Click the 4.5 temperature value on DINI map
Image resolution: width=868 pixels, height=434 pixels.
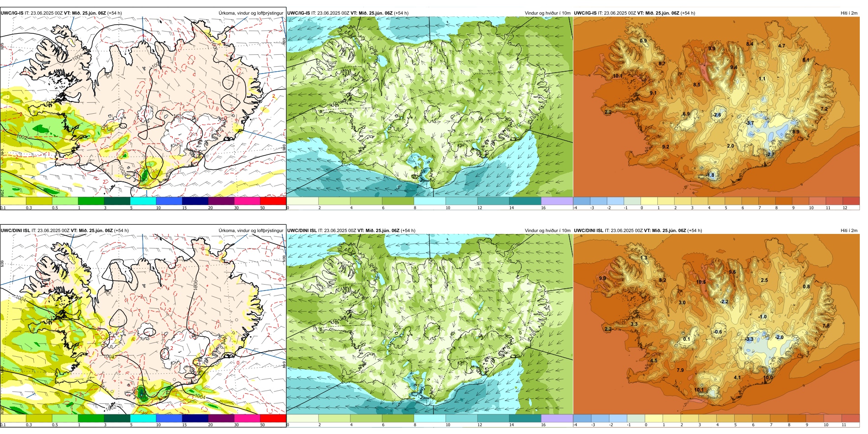tap(654, 361)
